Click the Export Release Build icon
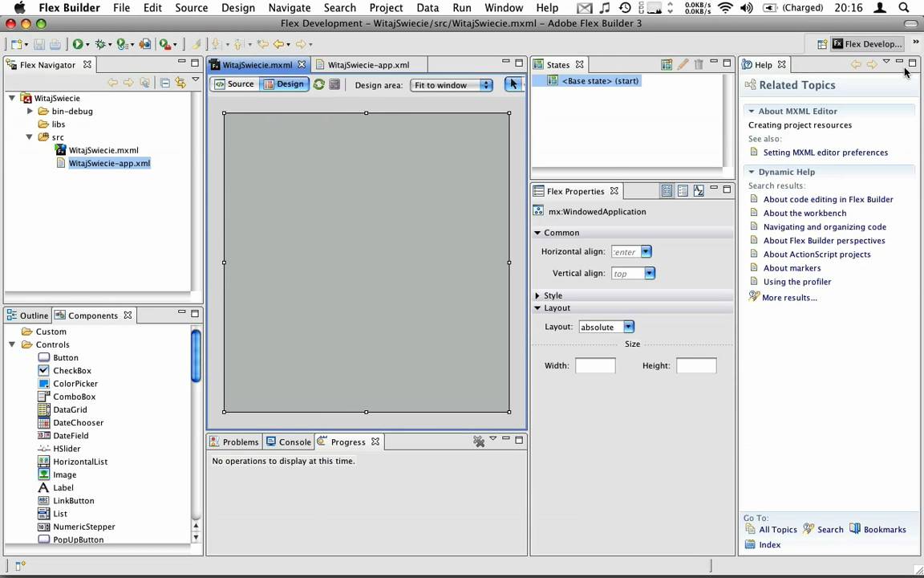The image size is (924, 578). 145,44
